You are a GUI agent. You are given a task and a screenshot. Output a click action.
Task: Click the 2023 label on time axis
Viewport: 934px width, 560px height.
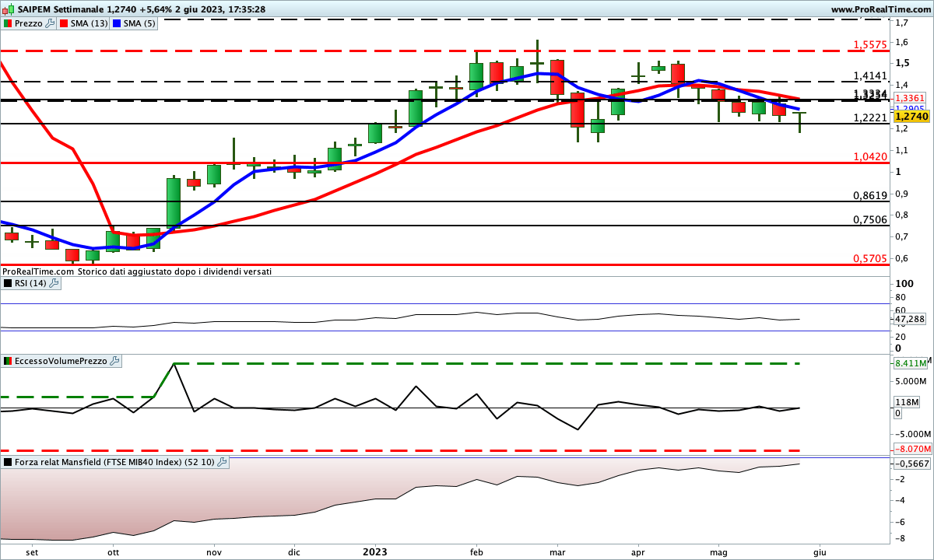[375, 551]
